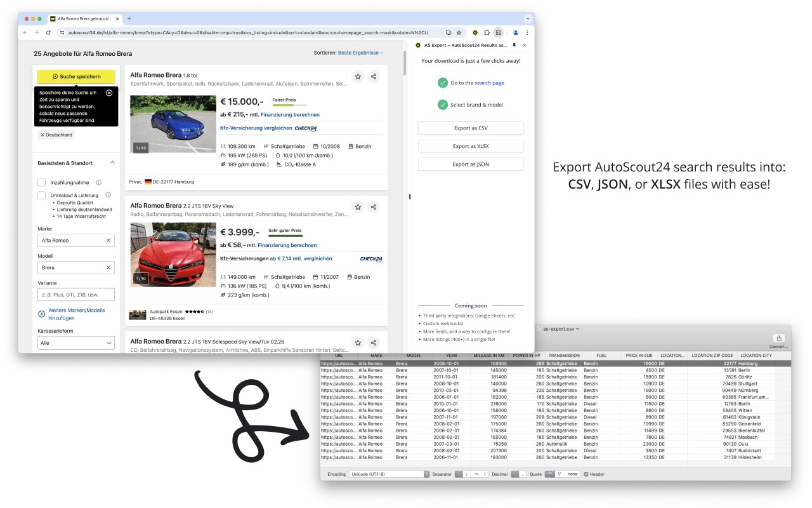
Task: Click Export as JSON
Action: tap(471, 164)
